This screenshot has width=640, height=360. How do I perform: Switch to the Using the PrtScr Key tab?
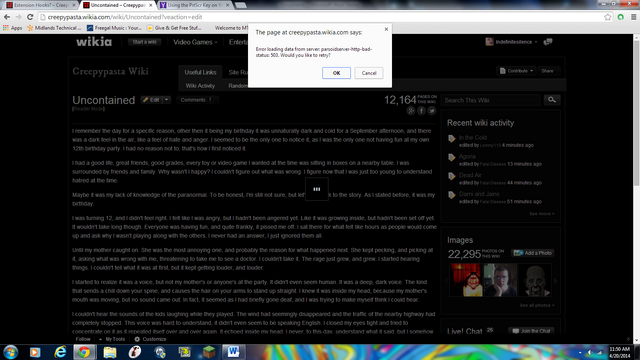click(193, 5)
